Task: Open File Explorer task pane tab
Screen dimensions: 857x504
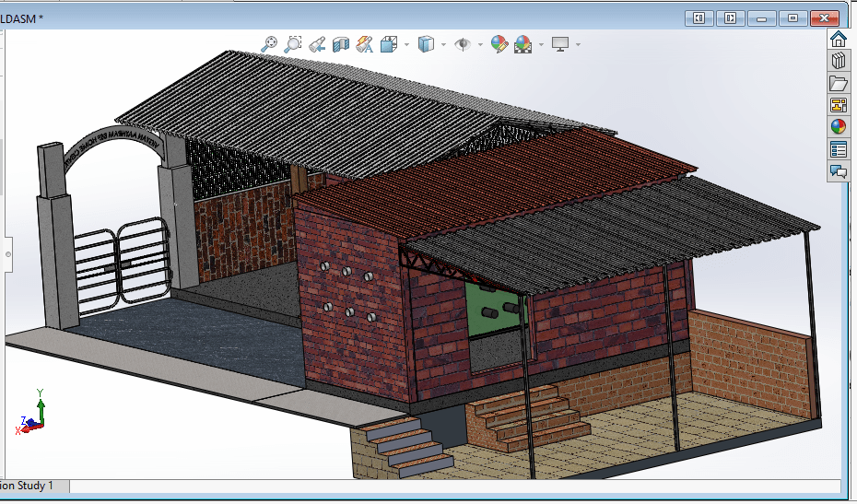Action: coord(838,83)
